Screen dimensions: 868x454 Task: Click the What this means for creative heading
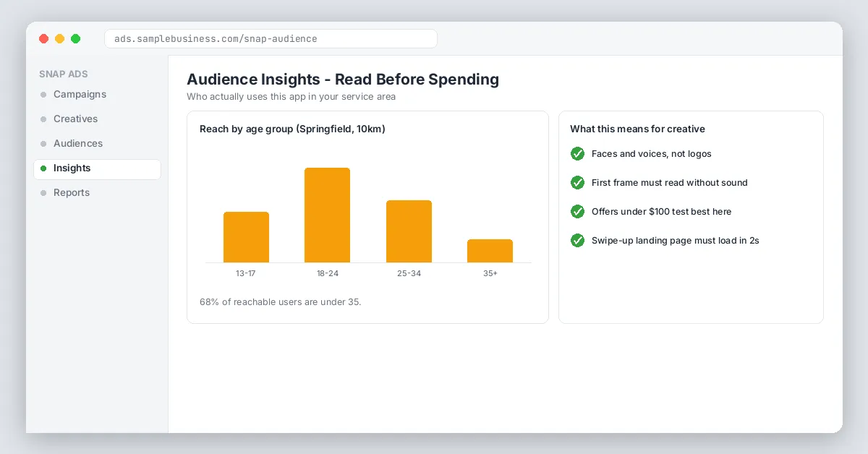pos(637,129)
